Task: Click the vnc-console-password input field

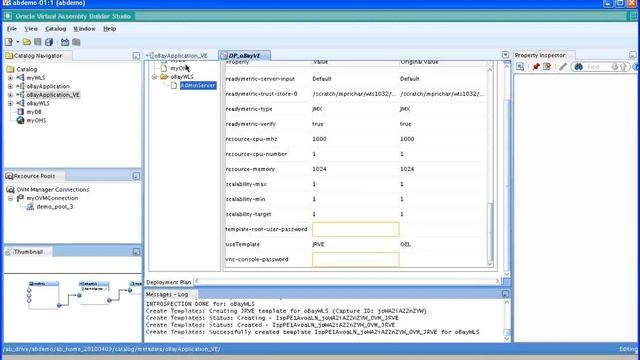Action: [x=356, y=260]
